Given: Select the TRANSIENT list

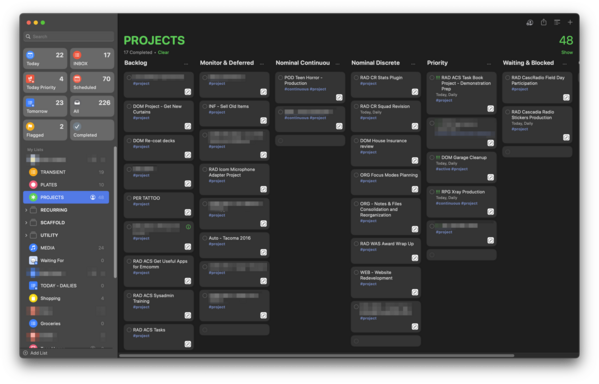Looking at the screenshot, I should pos(66,172).
